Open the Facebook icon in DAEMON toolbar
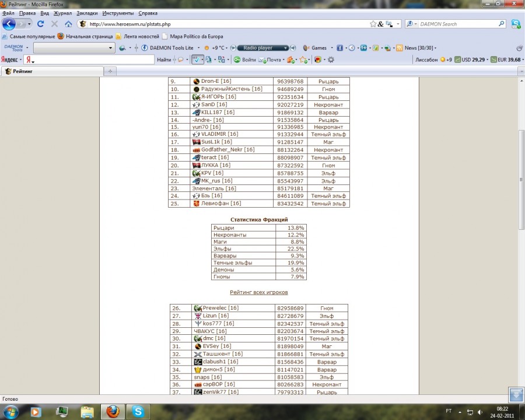The image size is (525, 420). [x=339, y=48]
